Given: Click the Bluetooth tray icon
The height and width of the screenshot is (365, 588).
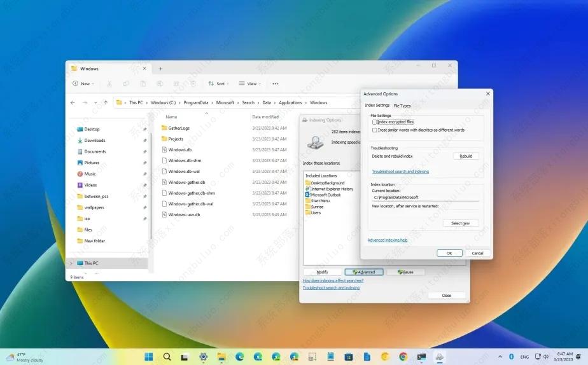Looking at the screenshot, I should point(511,356).
